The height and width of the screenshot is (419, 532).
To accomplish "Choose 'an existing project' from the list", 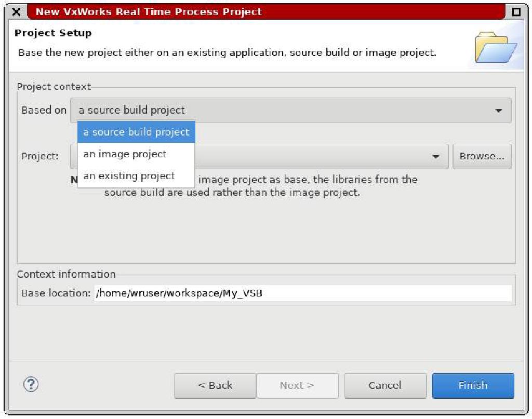I will pyautogui.click(x=128, y=175).
